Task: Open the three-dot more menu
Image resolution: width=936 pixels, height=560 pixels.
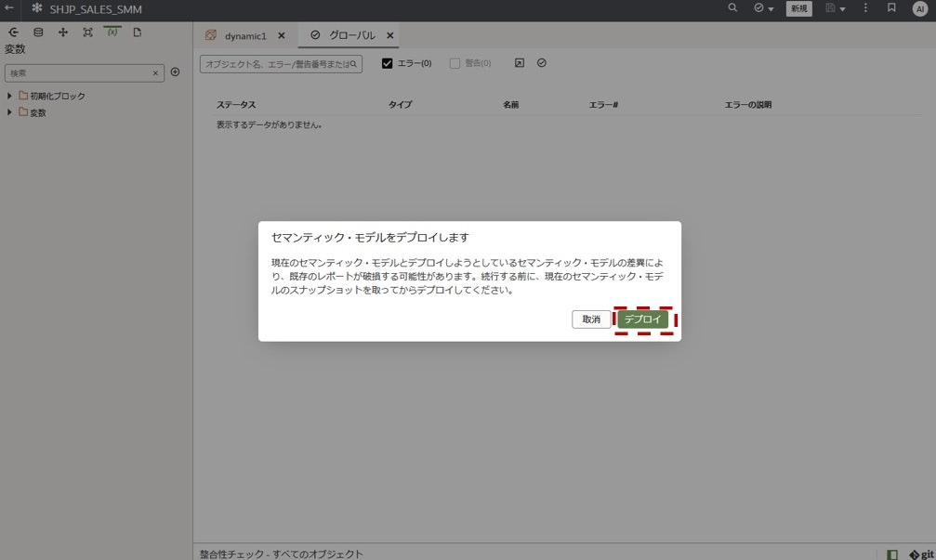Action: click(865, 8)
